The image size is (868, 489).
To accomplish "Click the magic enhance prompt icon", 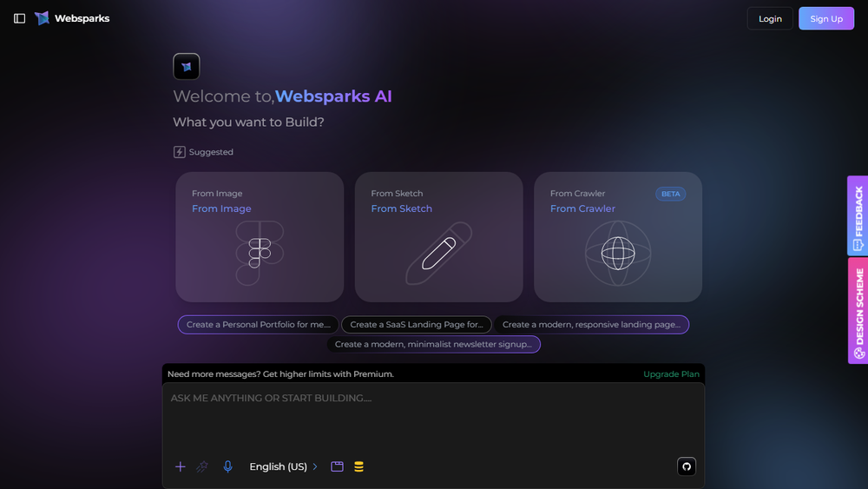I will click(x=202, y=466).
